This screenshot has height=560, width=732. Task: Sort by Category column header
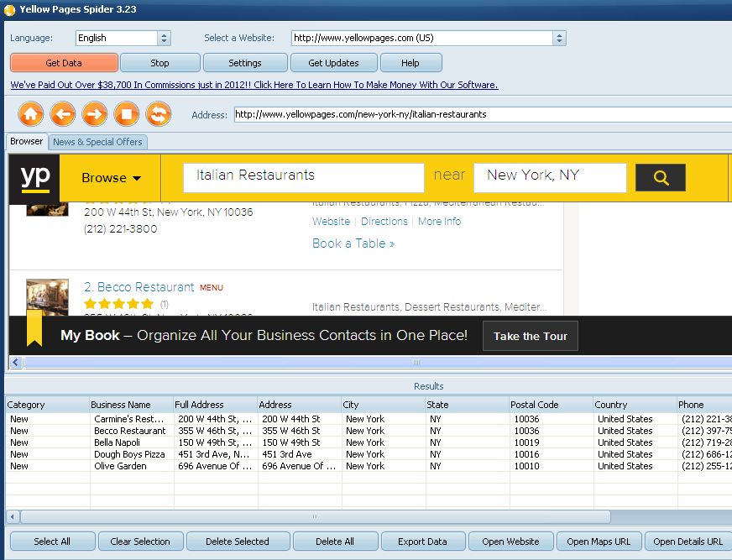click(x=48, y=405)
